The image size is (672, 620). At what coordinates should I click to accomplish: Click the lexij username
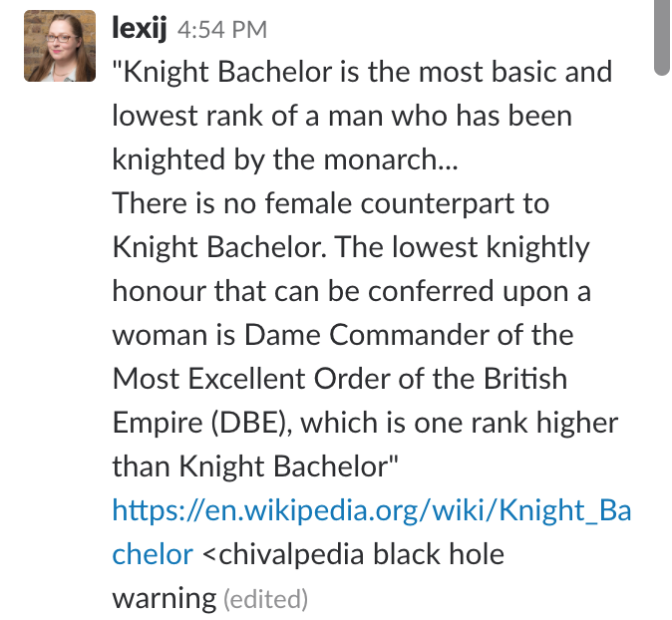[x=140, y=29]
